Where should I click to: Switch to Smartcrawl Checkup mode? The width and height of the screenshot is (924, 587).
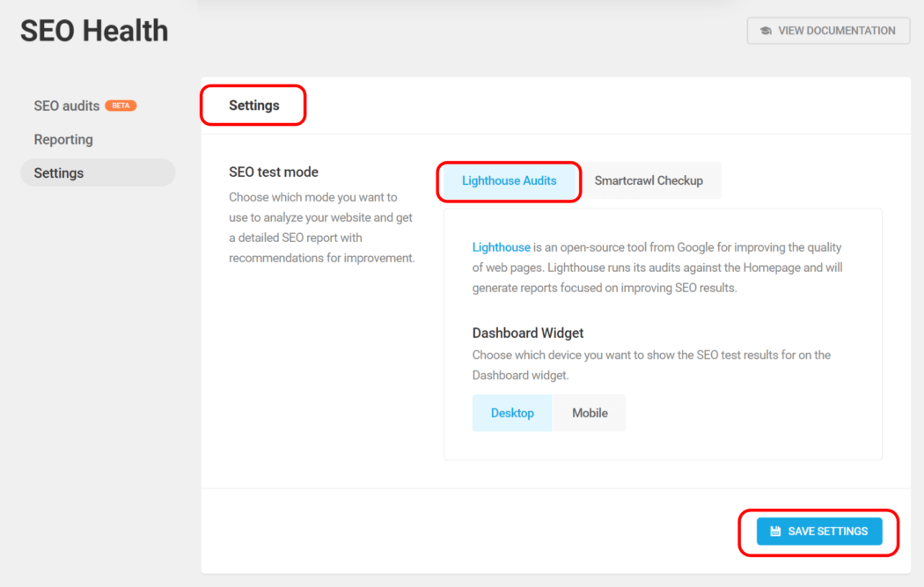click(651, 180)
